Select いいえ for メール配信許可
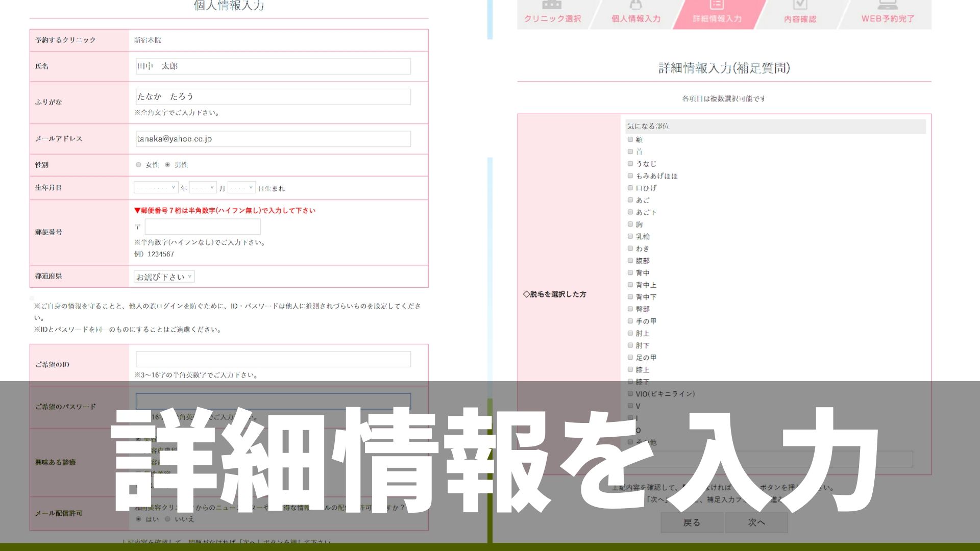 (167, 519)
